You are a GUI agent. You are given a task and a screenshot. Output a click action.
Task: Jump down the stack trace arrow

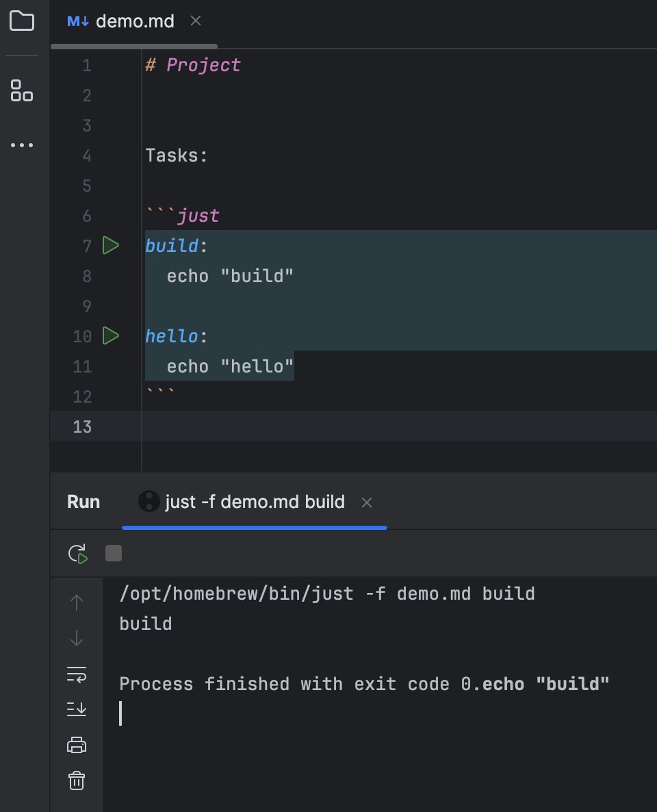77,638
